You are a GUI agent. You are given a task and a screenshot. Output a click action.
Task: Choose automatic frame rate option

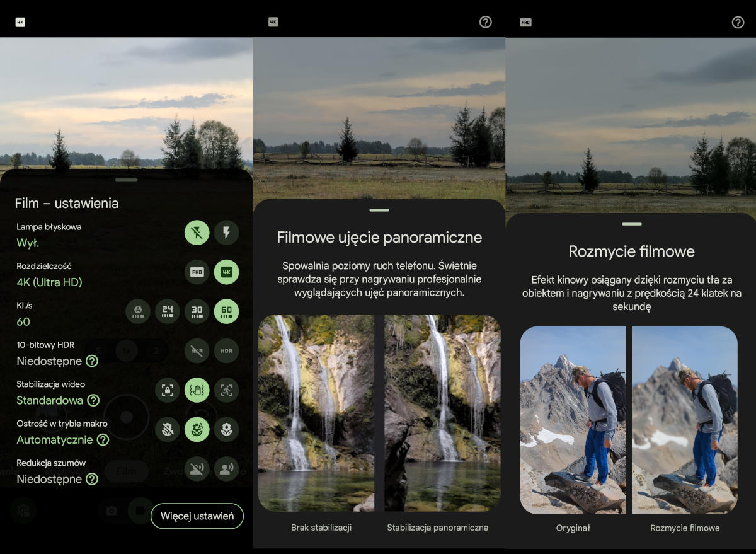138,311
